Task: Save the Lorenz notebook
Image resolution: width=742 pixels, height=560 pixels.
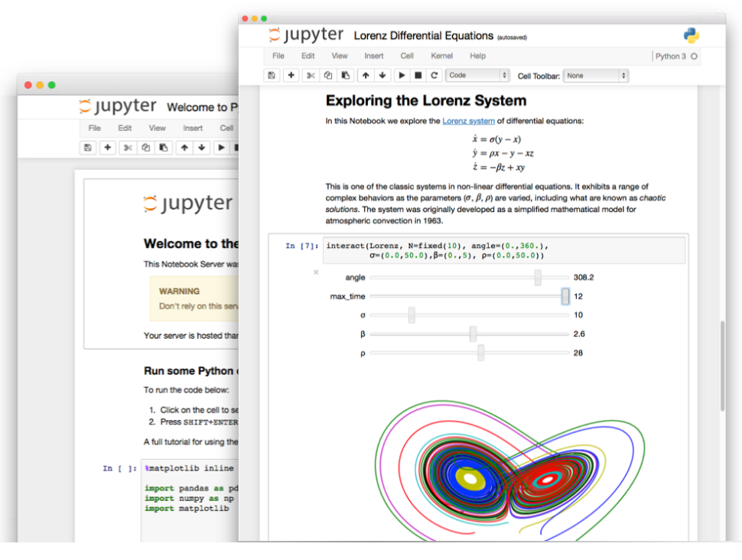Action: point(272,75)
